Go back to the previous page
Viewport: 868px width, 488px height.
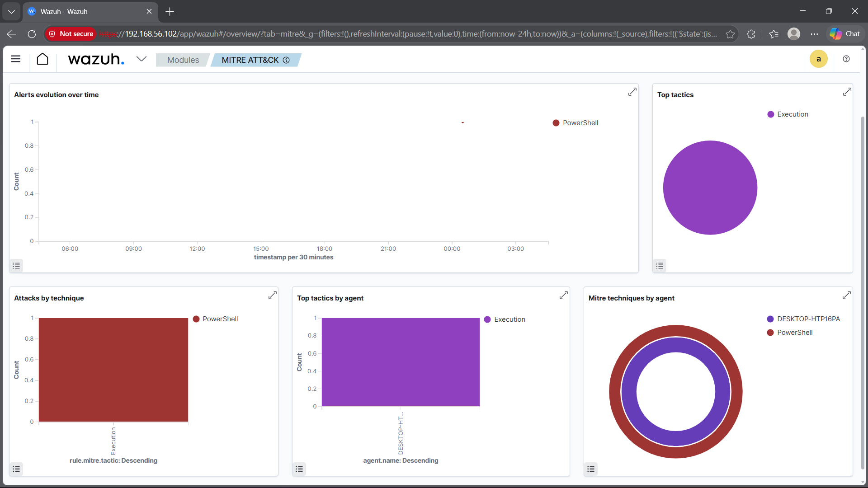tap(12, 34)
